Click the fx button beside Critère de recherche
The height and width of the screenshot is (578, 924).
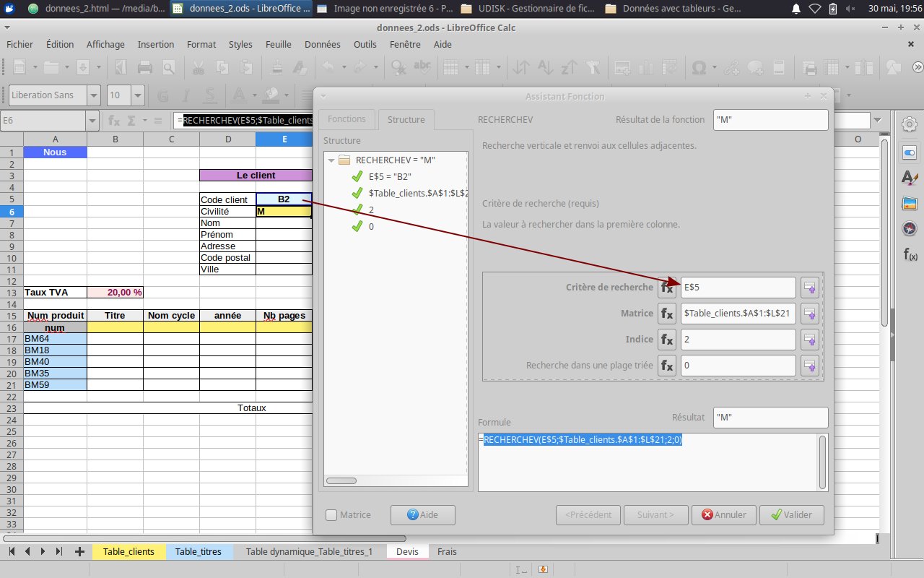[667, 288]
